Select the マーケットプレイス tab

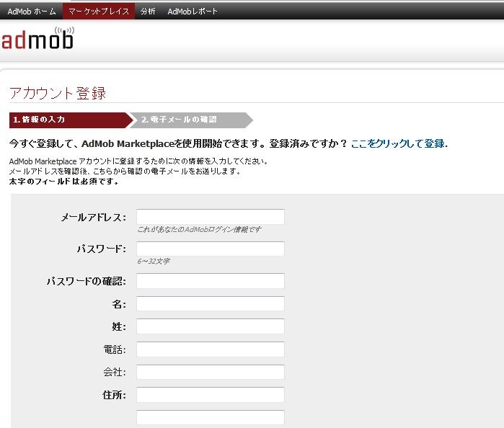(99, 11)
